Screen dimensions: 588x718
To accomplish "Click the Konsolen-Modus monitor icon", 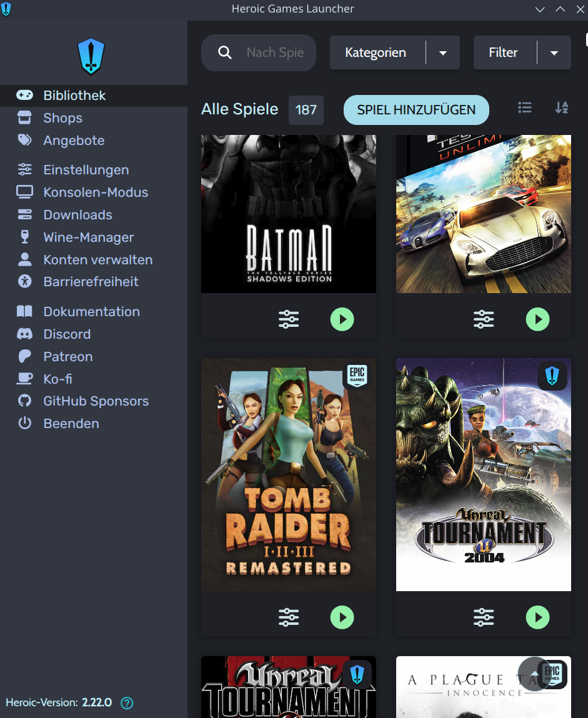I will point(25,192).
